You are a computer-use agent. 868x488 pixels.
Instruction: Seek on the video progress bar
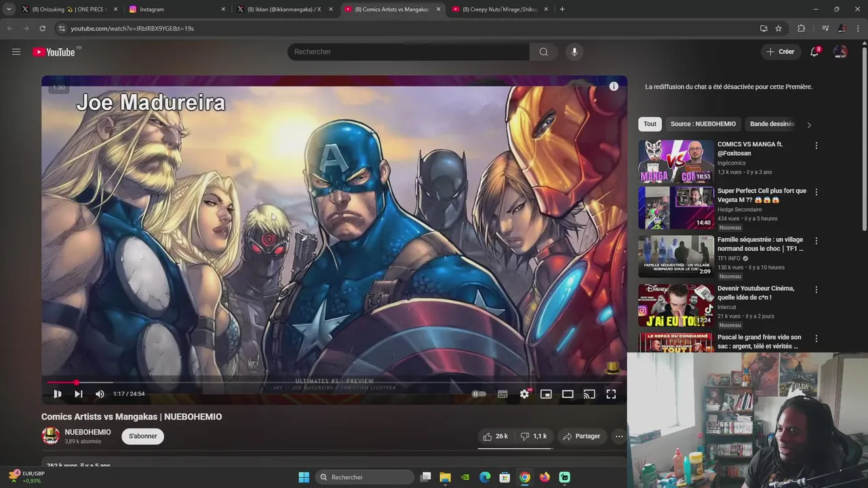334,383
